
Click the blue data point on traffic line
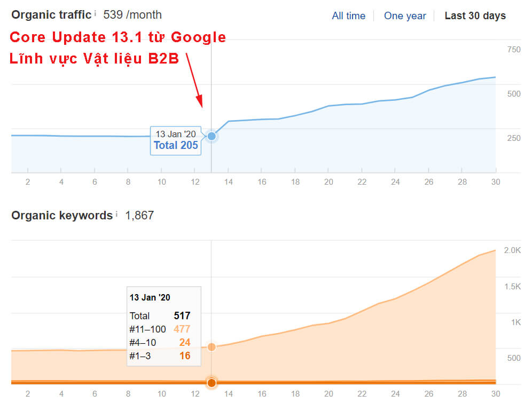tap(212, 136)
